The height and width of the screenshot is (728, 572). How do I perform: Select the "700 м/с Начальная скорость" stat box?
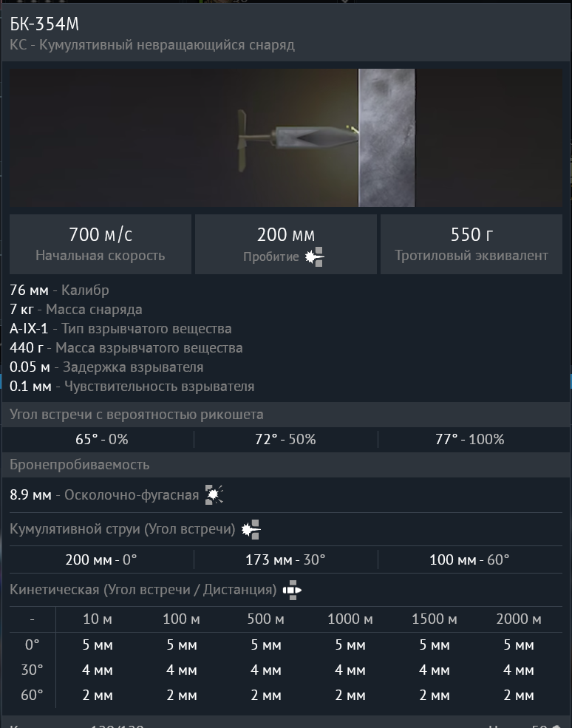click(x=101, y=245)
